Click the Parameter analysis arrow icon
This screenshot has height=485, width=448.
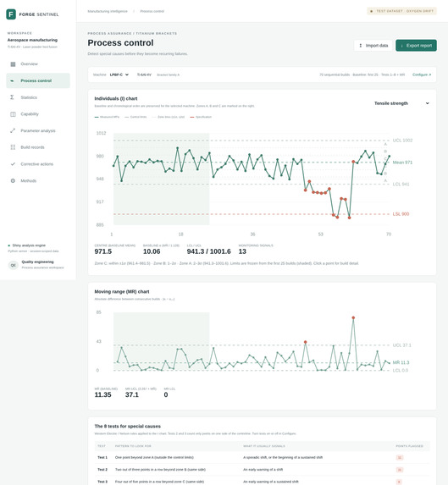(x=13, y=130)
